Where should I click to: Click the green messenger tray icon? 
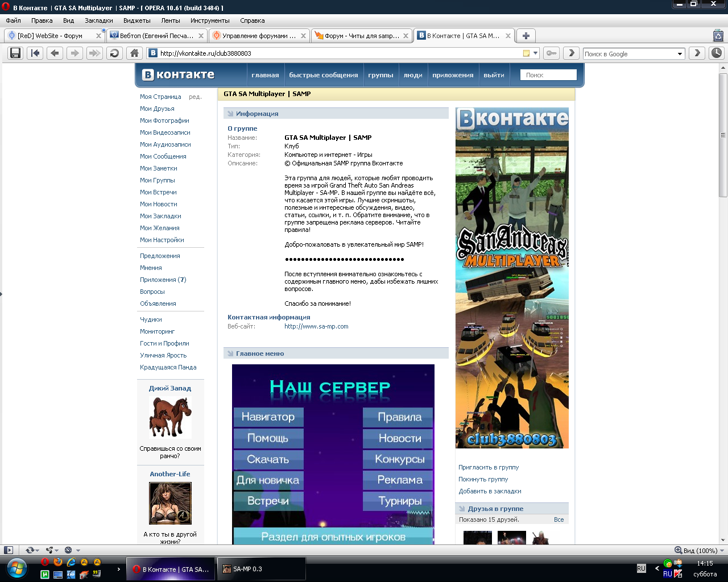click(x=668, y=563)
